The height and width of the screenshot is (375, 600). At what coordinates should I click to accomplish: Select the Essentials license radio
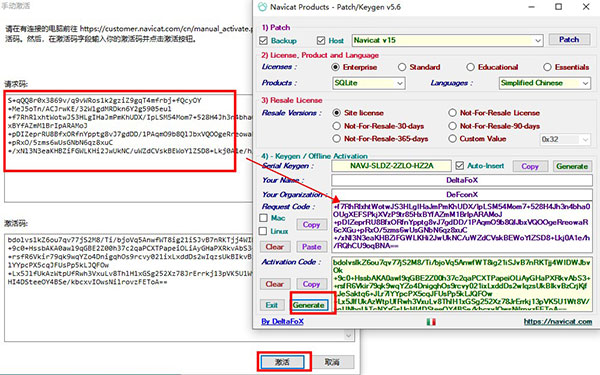[547, 67]
